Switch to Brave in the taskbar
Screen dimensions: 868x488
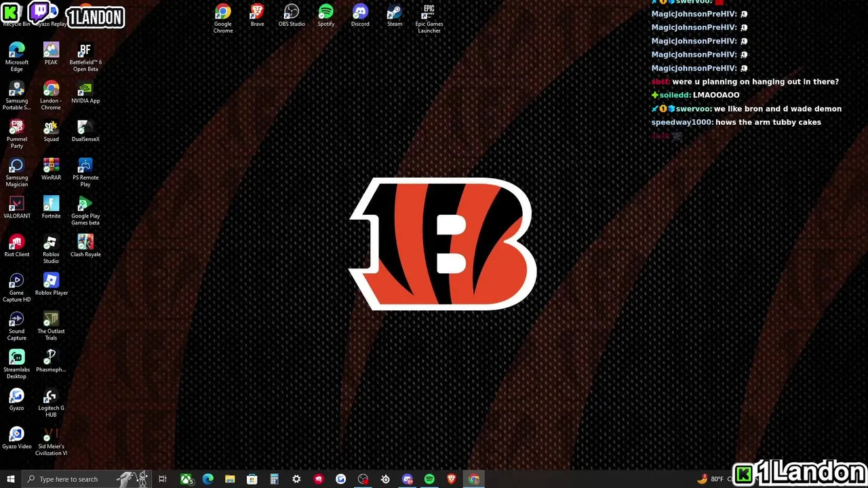coord(452,479)
